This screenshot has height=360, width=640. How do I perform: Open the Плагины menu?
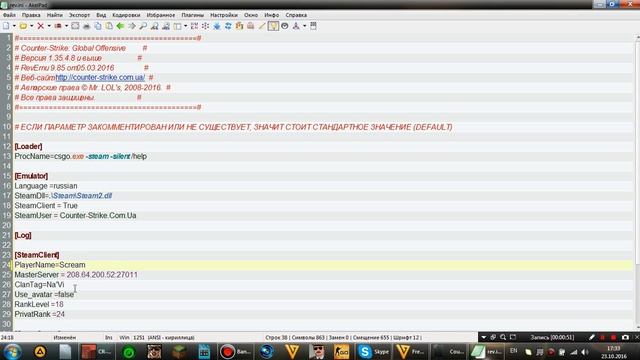192,15
